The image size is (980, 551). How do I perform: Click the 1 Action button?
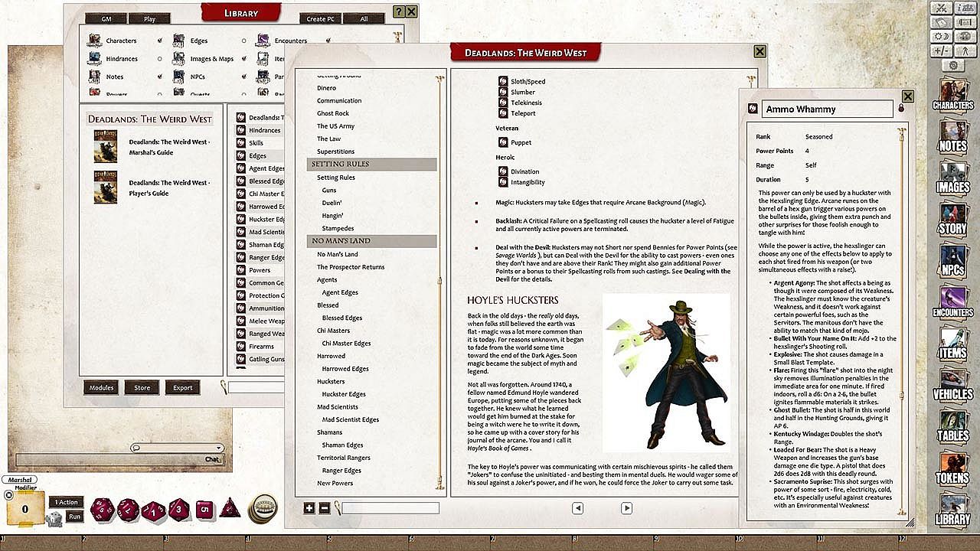[x=65, y=502]
